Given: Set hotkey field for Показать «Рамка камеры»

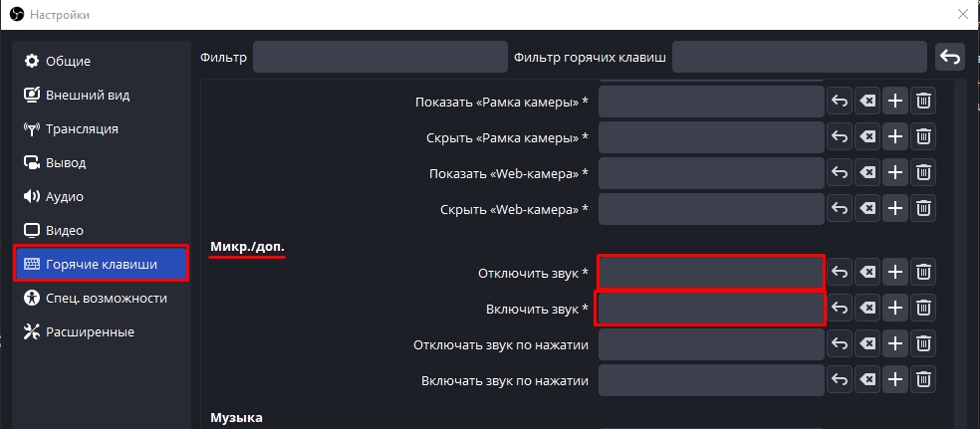Looking at the screenshot, I should (x=711, y=102).
